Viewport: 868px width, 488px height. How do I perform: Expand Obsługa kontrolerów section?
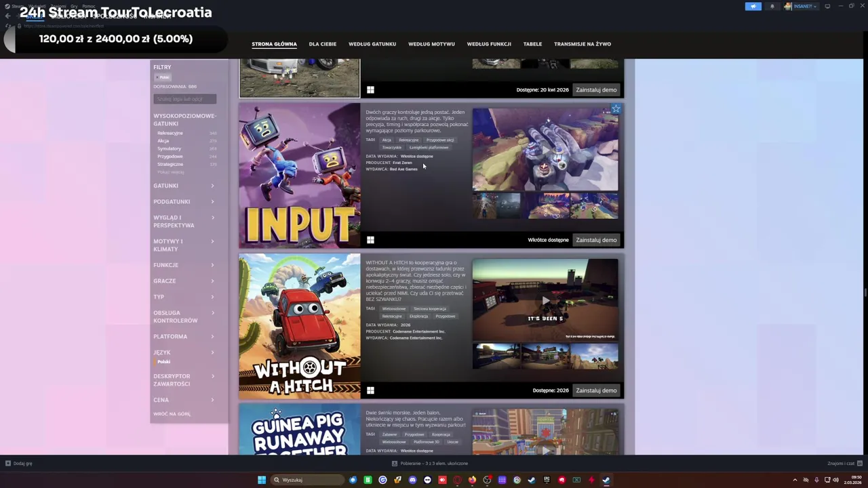(184, 317)
